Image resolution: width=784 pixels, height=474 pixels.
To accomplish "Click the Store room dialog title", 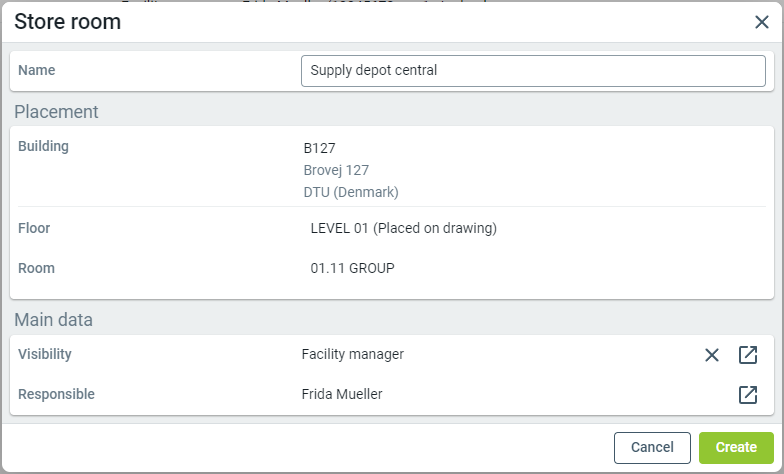I will click(67, 22).
